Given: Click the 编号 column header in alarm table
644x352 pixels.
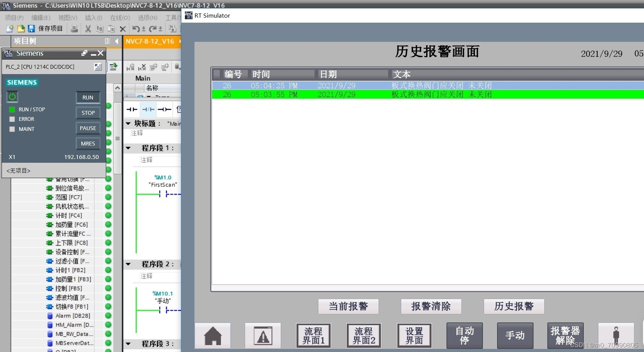Looking at the screenshot, I should (233, 74).
